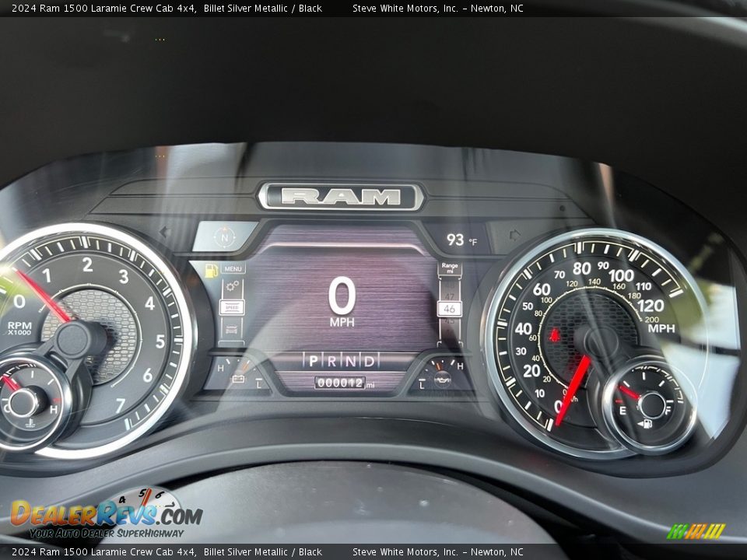
Task: Select the settings gears menu icon
Action: (x=233, y=286)
